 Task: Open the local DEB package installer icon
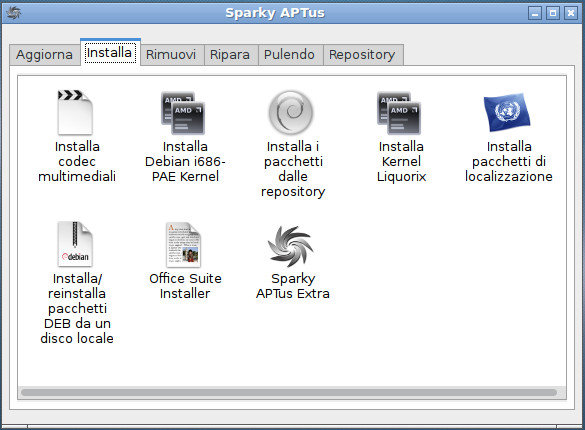click(x=75, y=244)
